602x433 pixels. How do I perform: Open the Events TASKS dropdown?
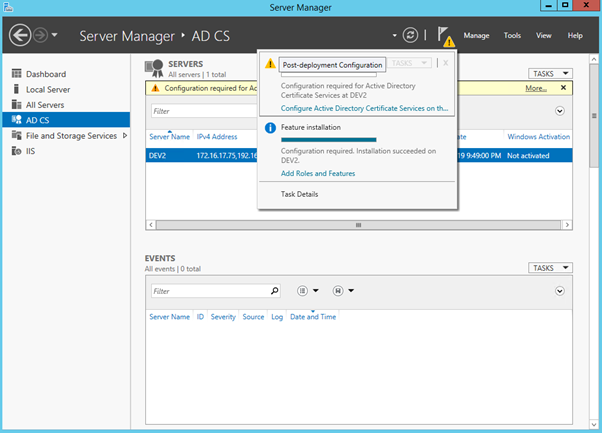[x=550, y=268]
